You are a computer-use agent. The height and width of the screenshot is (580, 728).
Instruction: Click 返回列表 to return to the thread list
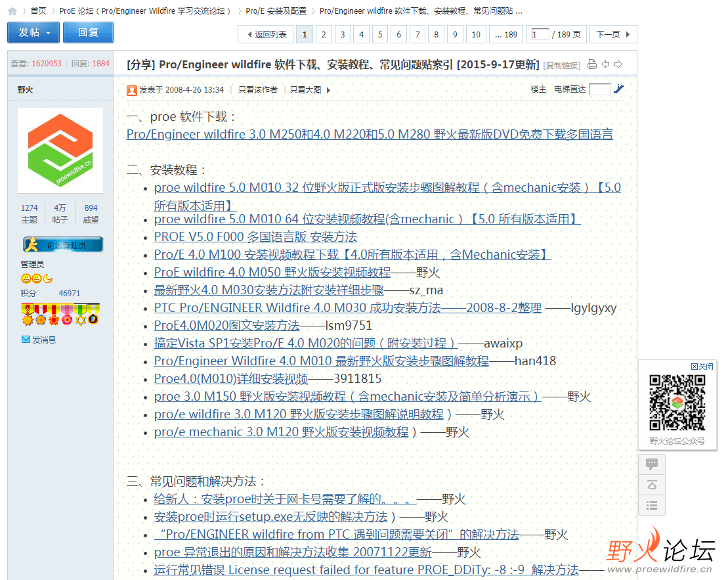[266, 34]
